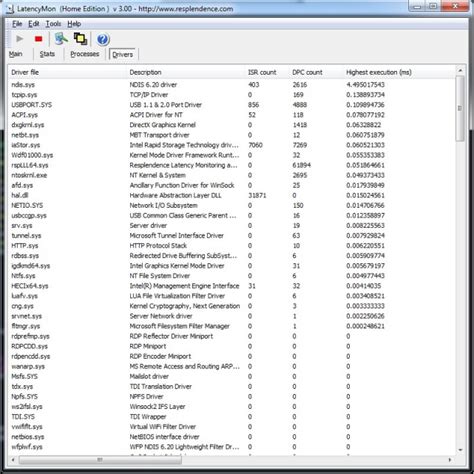Select the cng.sys driver row
The image size is (474, 474).
[x=231, y=306]
